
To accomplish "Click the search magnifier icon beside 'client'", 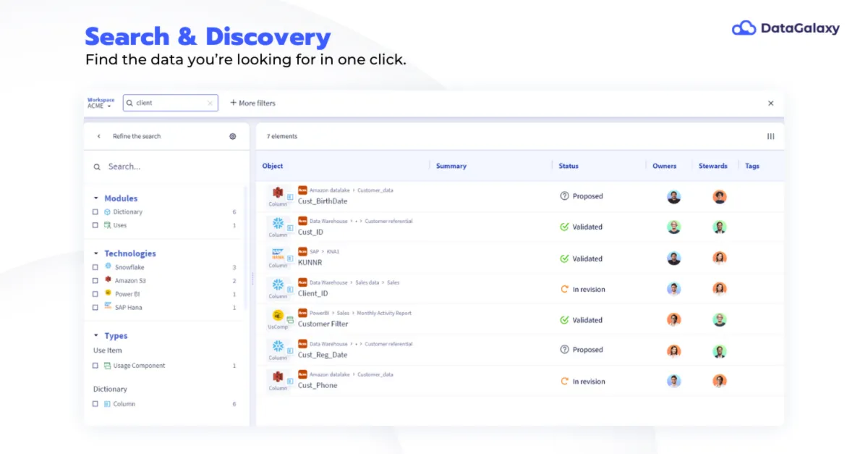I will click(x=129, y=103).
